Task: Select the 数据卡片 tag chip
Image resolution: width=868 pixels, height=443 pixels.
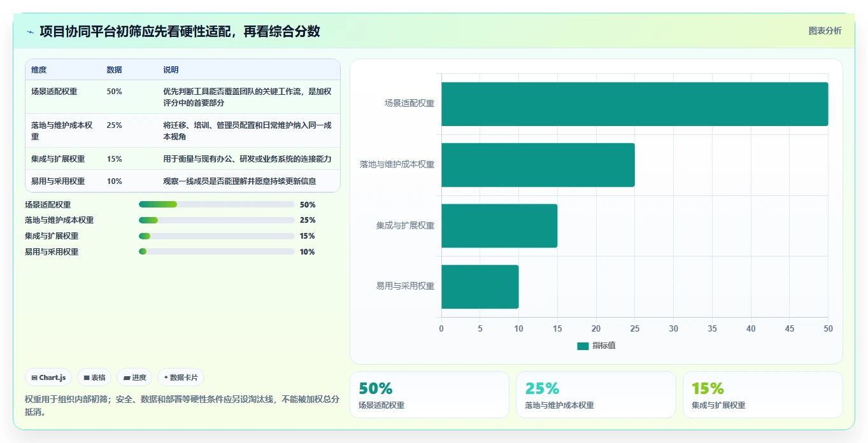Action: [181, 377]
